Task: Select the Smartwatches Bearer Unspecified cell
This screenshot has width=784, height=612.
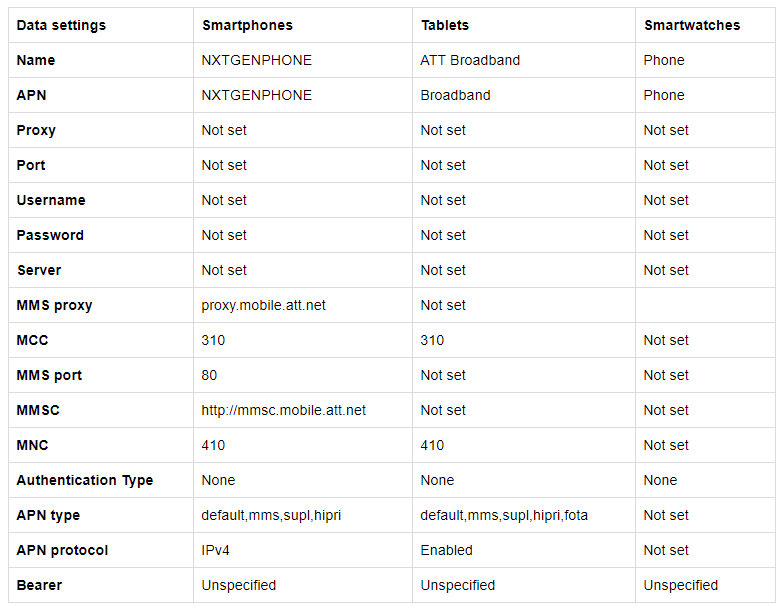Action: (x=680, y=585)
